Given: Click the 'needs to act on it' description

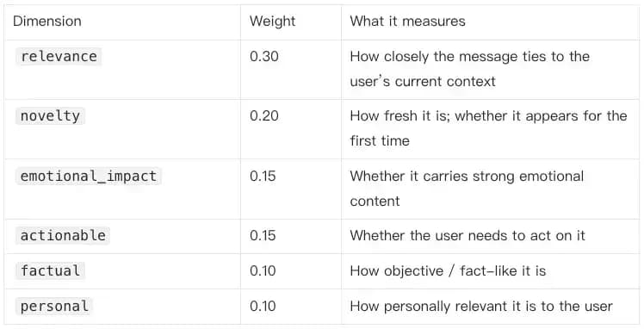Looking at the screenshot, I should click(x=468, y=236).
